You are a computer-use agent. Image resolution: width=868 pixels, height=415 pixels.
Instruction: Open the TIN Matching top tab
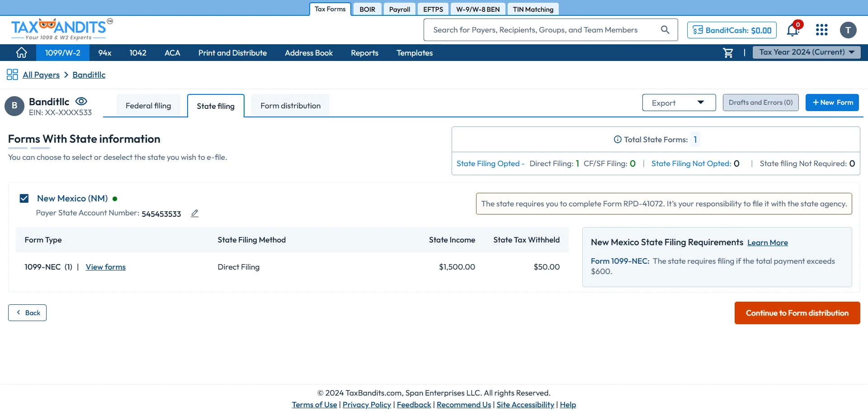pyautogui.click(x=533, y=9)
